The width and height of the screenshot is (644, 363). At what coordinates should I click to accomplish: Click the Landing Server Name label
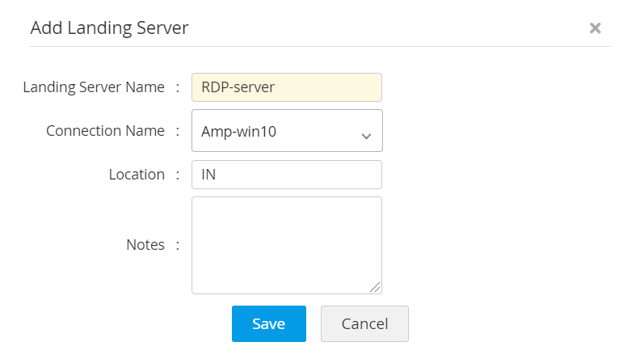click(94, 87)
